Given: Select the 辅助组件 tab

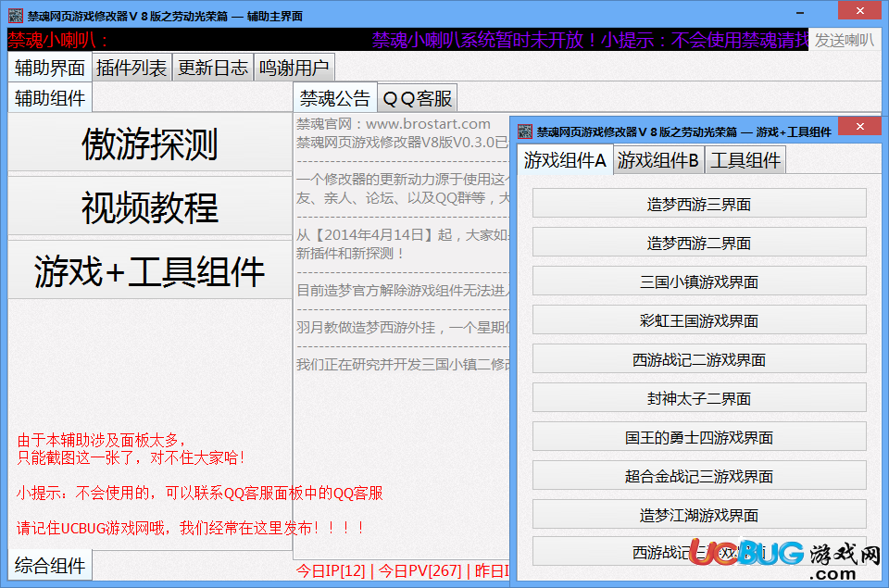Looking at the screenshot, I should click(50, 97).
